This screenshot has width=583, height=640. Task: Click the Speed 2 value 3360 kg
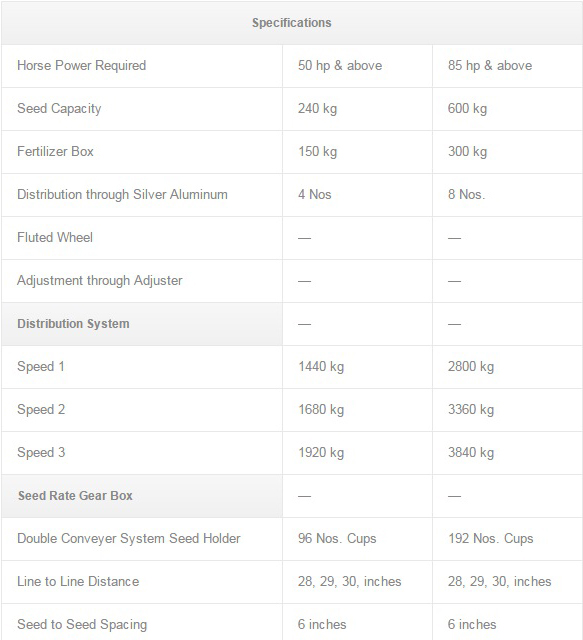(471, 409)
